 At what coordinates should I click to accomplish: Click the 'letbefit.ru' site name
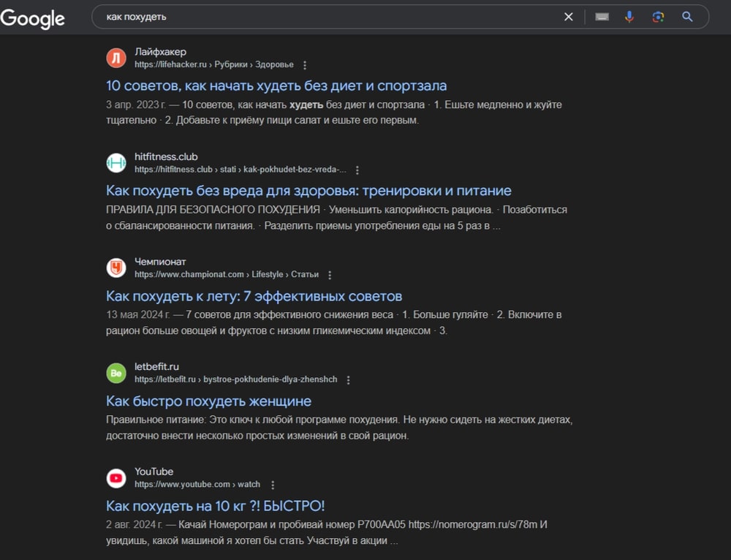156,366
